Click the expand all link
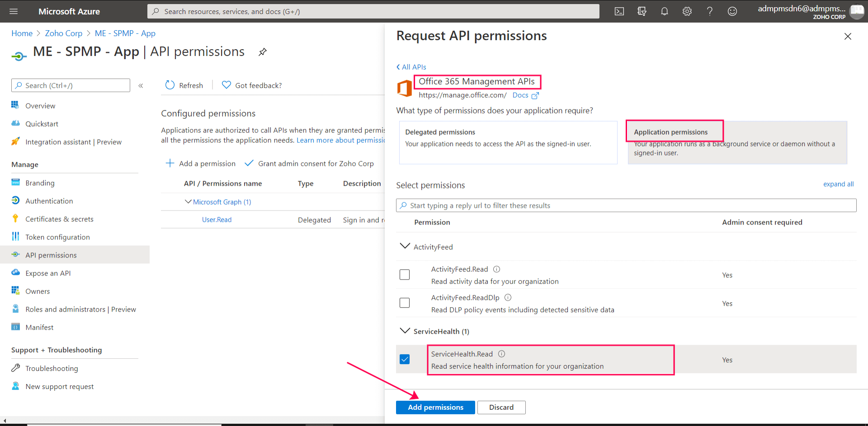The image size is (868, 426). pyautogui.click(x=838, y=184)
